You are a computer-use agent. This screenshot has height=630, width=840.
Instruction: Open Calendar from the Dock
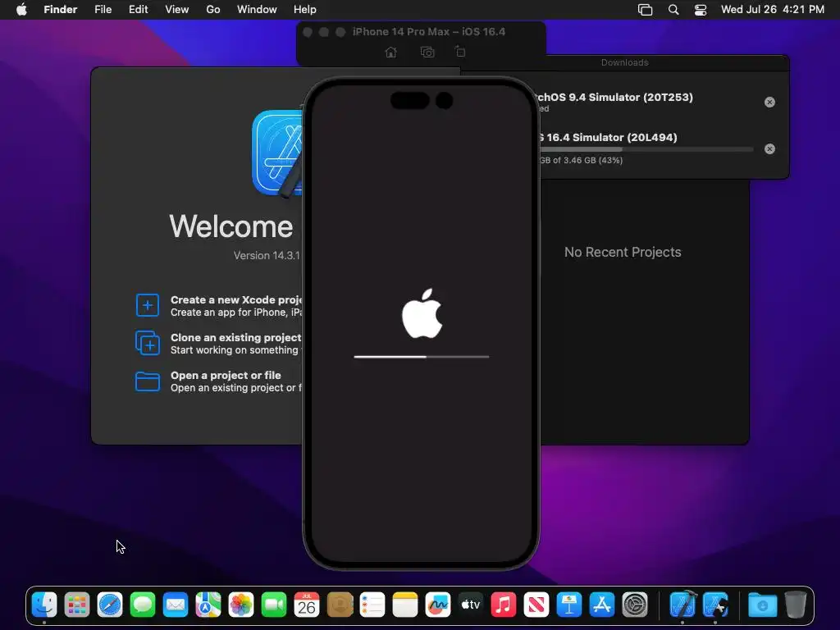point(307,605)
